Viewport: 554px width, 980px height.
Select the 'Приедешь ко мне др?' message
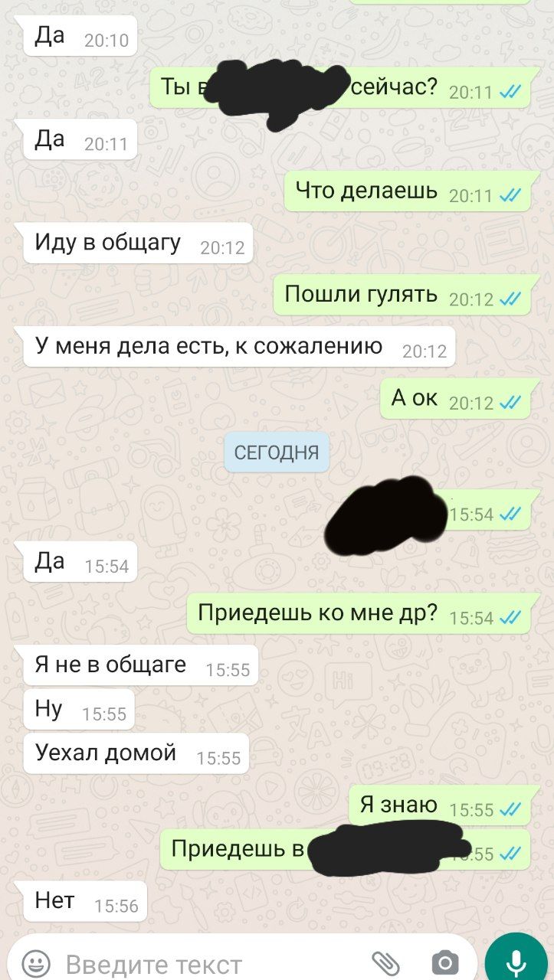click(x=359, y=614)
